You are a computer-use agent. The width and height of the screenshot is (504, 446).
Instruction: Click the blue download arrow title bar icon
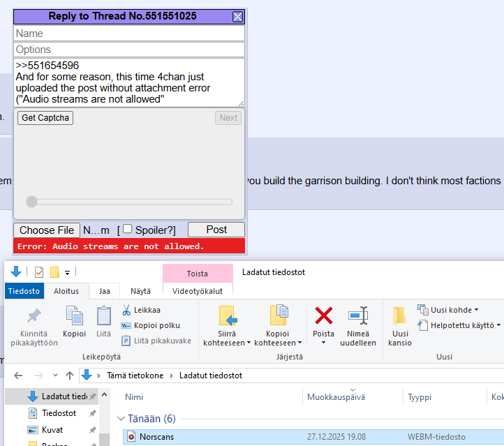pos(16,272)
